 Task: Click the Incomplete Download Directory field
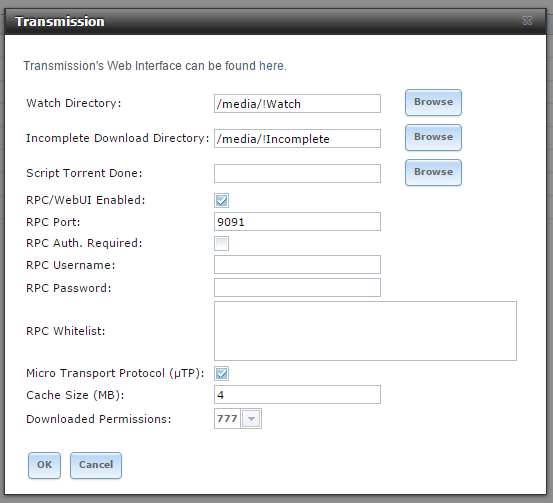[x=297, y=139]
